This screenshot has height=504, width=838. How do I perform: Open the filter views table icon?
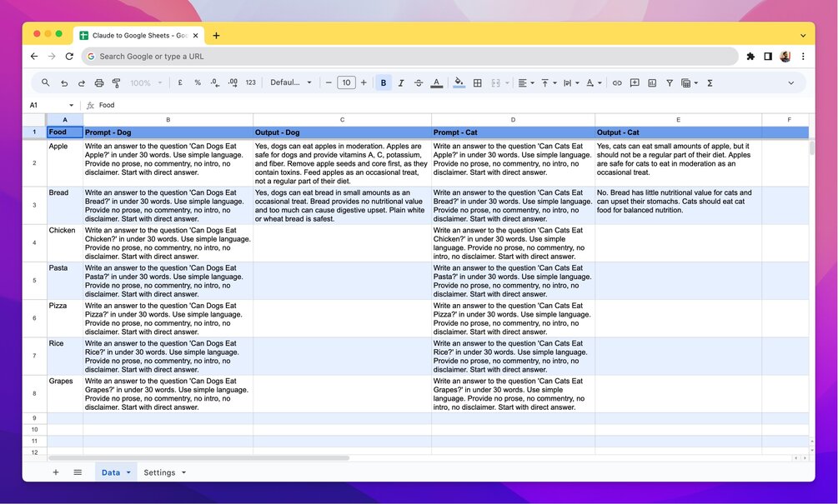coord(689,82)
